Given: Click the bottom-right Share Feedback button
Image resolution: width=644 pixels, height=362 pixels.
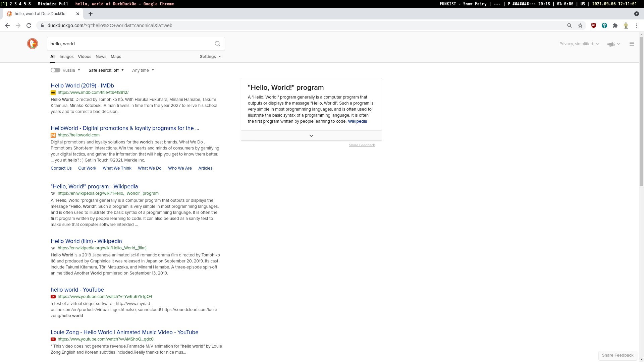Looking at the screenshot, I should 618,355.
